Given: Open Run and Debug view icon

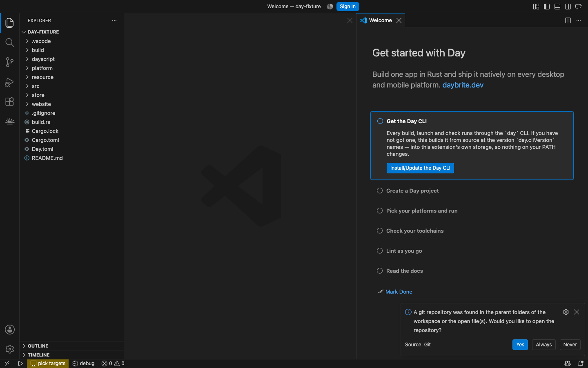Looking at the screenshot, I should coord(10,82).
